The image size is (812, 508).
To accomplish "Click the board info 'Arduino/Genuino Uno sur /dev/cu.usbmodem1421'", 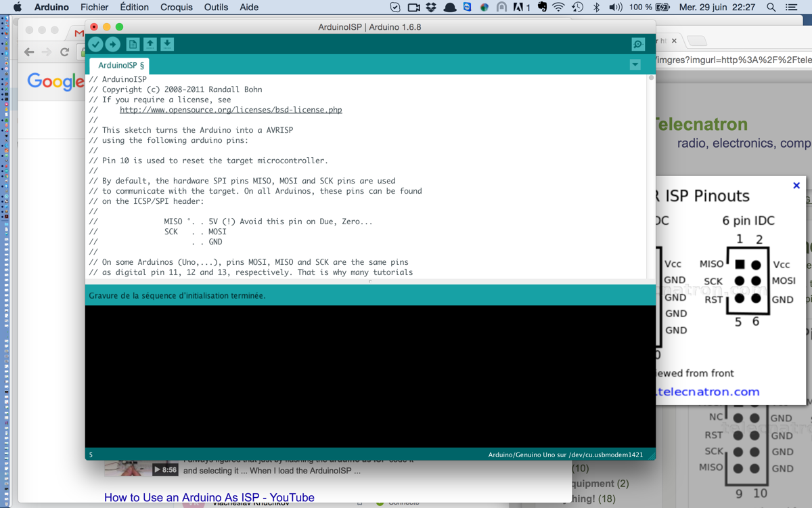I will click(x=566, y=455).
